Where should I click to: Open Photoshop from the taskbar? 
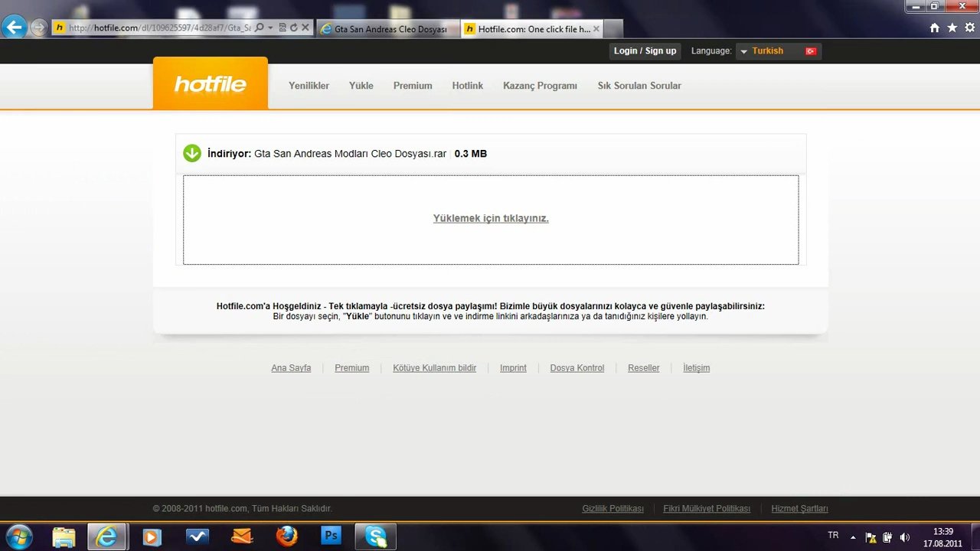click(x=332, y=536)
